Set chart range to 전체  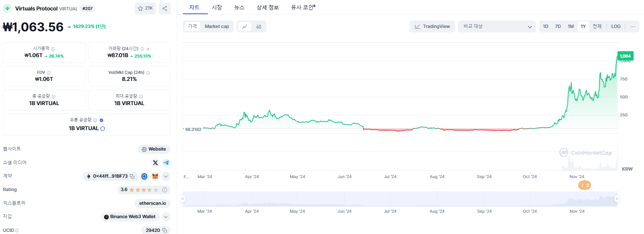coord(597,26)
